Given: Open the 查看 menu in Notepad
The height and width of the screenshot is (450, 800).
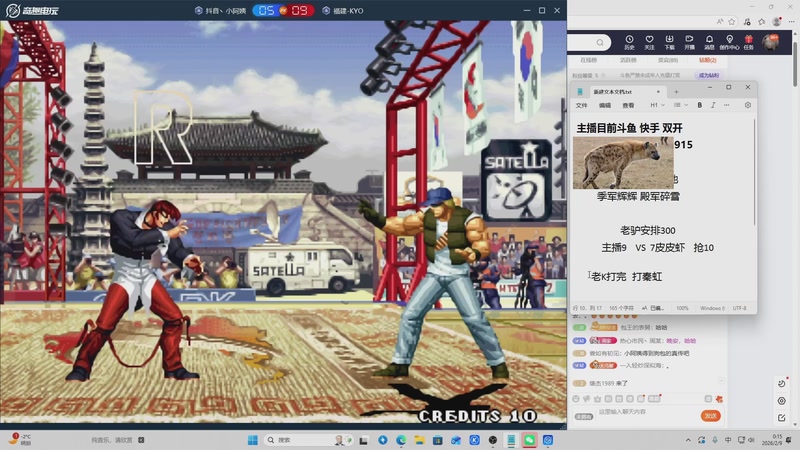Looking at the screenshot, I should pyautogui.click(x=628, y=105).
